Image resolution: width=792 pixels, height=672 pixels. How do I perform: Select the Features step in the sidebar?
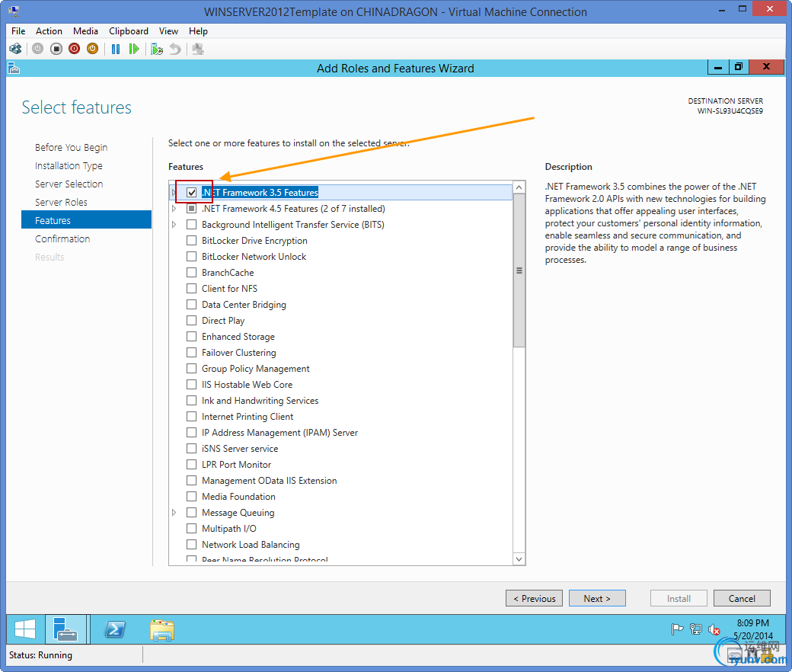(86, 220)
